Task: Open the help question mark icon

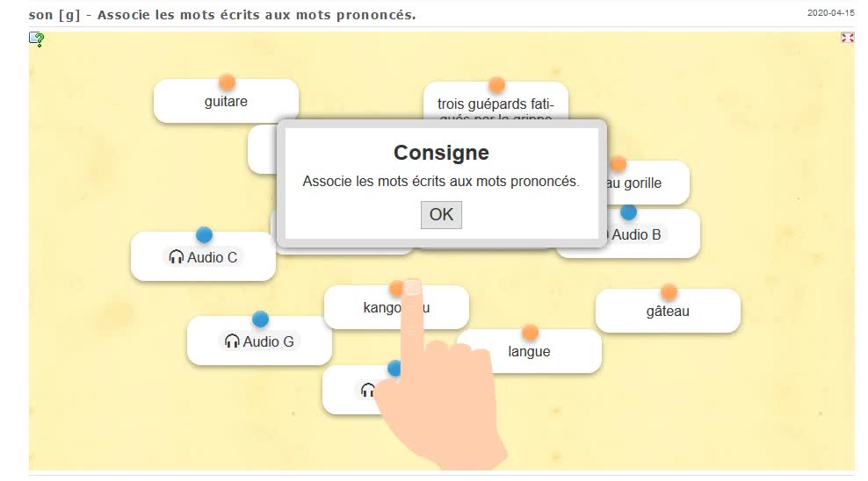Action: click(x=37, y=39)
